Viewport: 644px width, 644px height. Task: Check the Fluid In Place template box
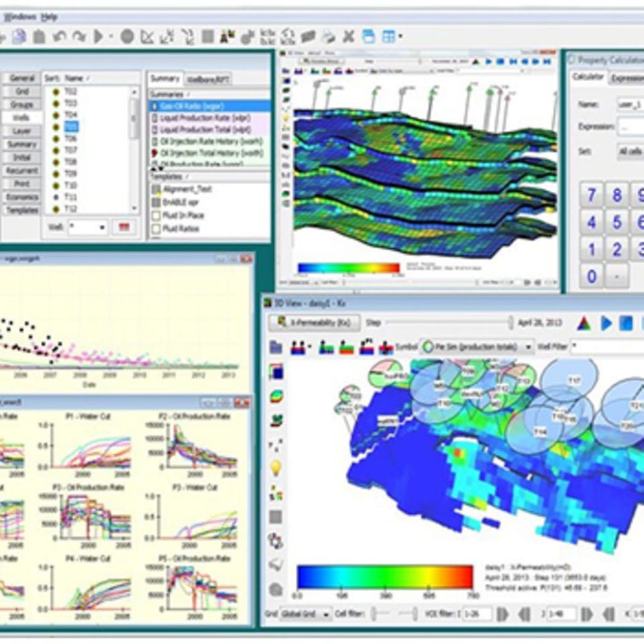click(156, 215)
